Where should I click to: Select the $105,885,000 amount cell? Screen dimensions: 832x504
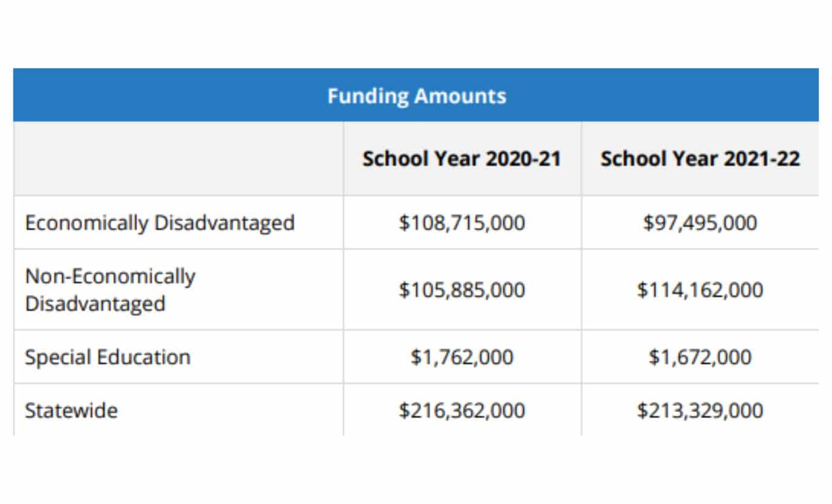click(462, 290)
